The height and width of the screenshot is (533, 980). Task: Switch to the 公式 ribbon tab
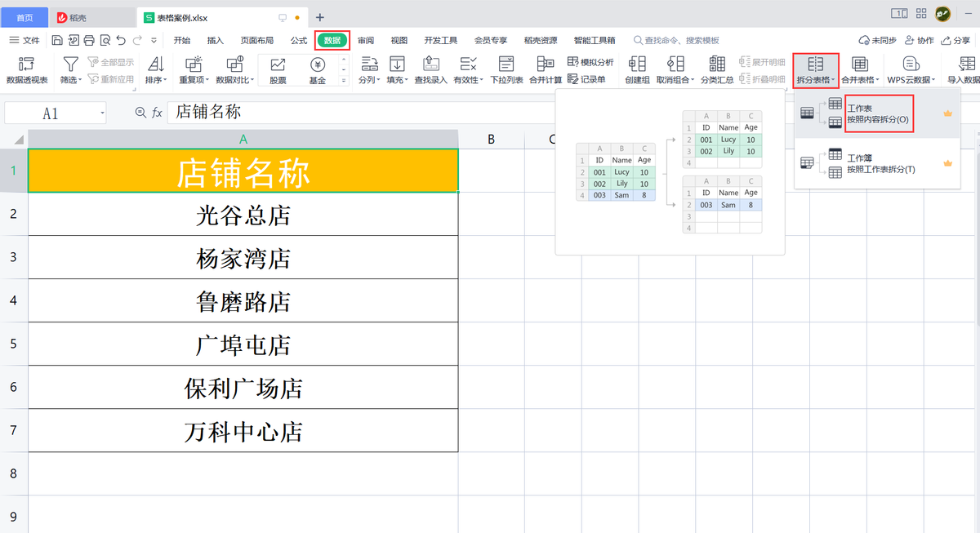(299, 40)
